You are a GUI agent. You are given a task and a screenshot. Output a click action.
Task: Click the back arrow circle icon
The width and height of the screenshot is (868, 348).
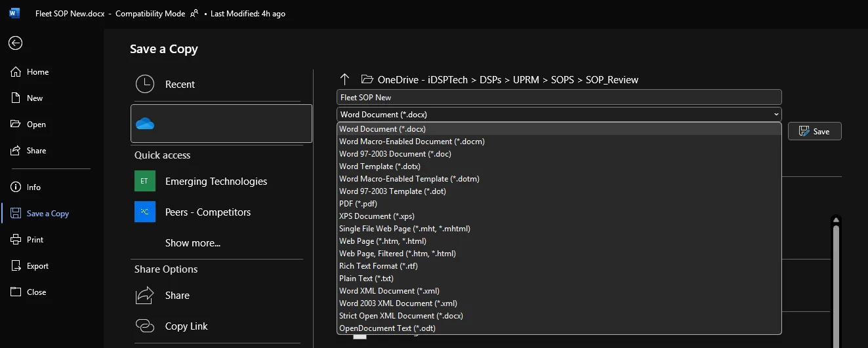15,43
